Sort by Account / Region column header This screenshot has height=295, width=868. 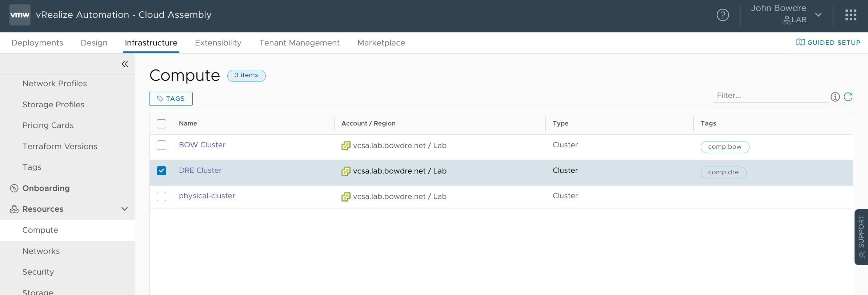pos(368,123)
